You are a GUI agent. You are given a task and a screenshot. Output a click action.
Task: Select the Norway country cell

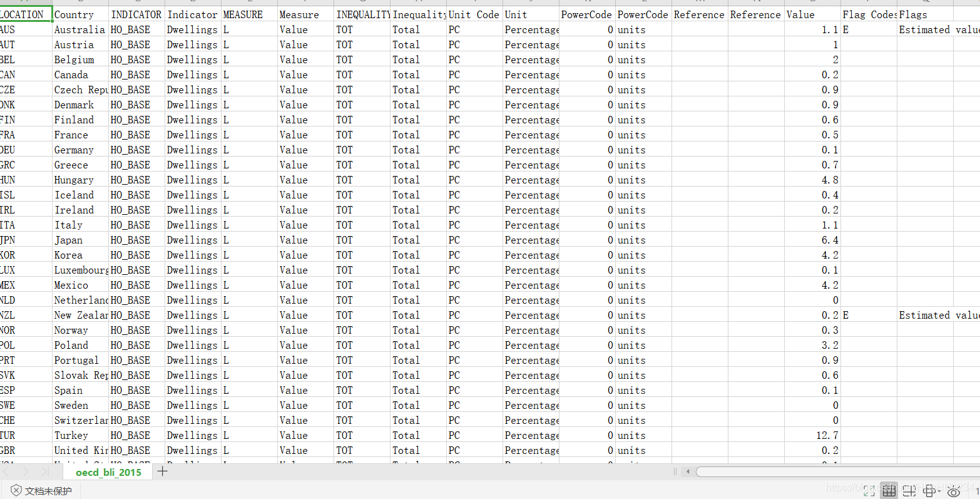[x=80, y=330]
